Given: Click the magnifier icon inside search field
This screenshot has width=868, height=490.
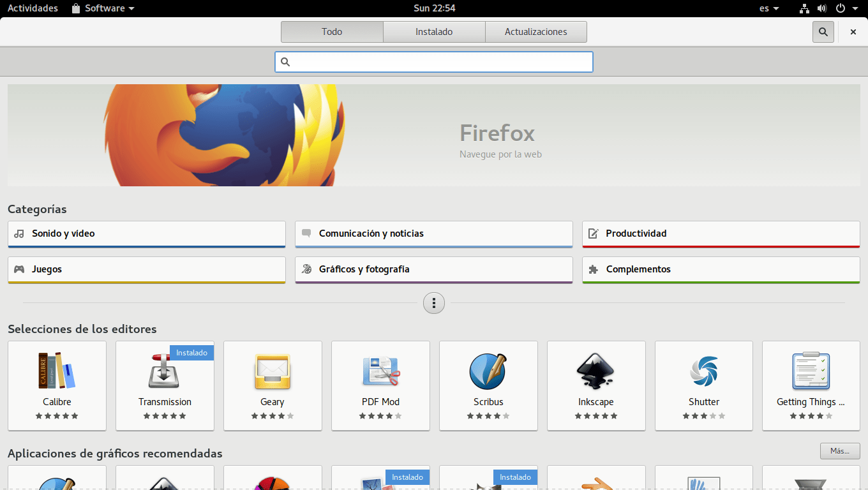Looking at the screenshot, I should pos(285,62).
